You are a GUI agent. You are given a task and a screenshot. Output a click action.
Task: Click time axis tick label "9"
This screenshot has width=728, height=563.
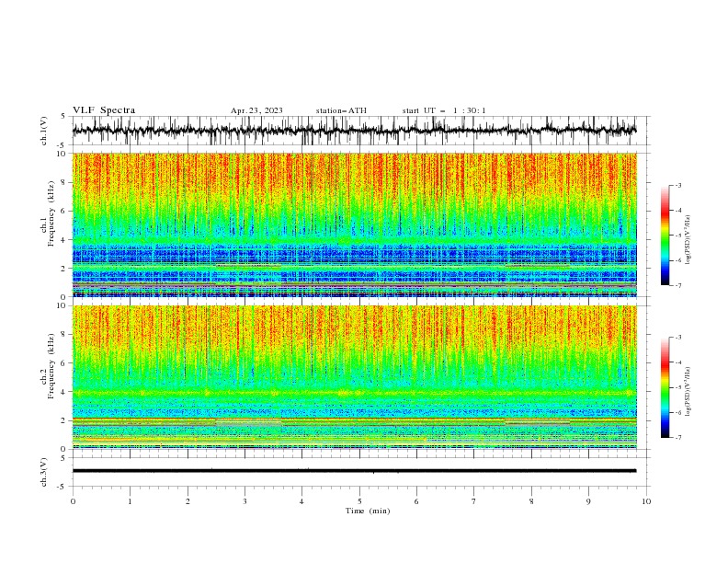pos(588,501)
